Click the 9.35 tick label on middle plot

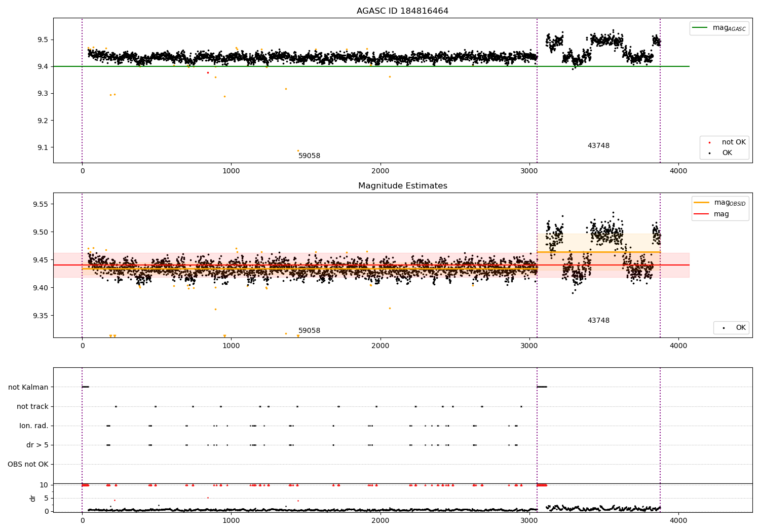point(40,316)
